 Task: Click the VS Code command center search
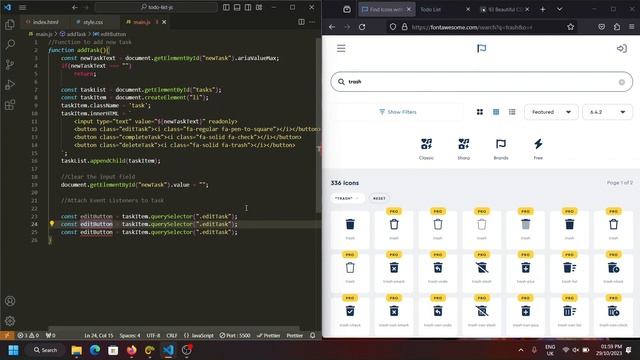point(156,7)
